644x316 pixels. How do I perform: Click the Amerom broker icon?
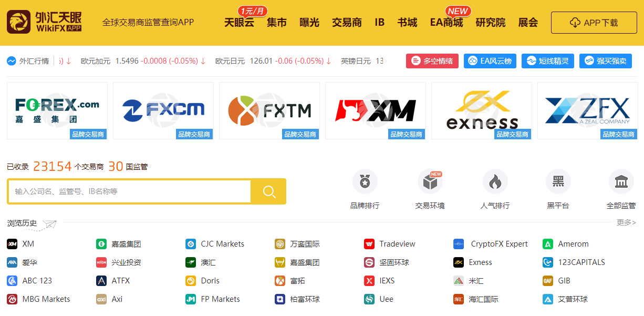pos(548,244)
